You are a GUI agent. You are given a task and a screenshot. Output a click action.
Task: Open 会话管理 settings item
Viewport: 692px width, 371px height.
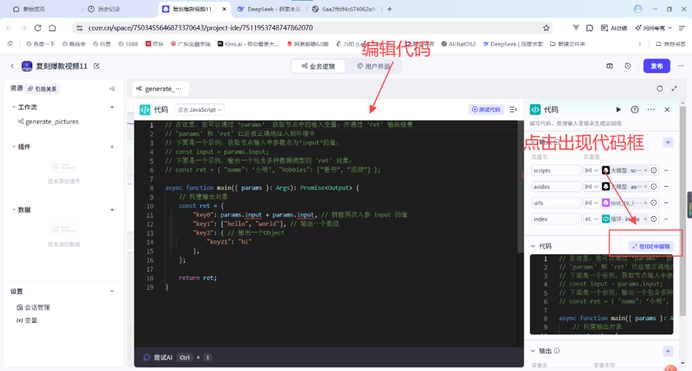[x=33, y=307]
